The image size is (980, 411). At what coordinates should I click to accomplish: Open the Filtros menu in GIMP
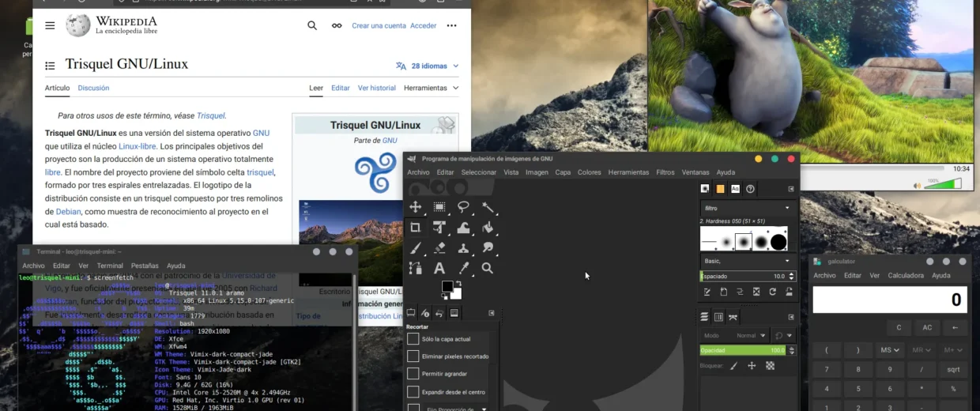tap(665, 172)
